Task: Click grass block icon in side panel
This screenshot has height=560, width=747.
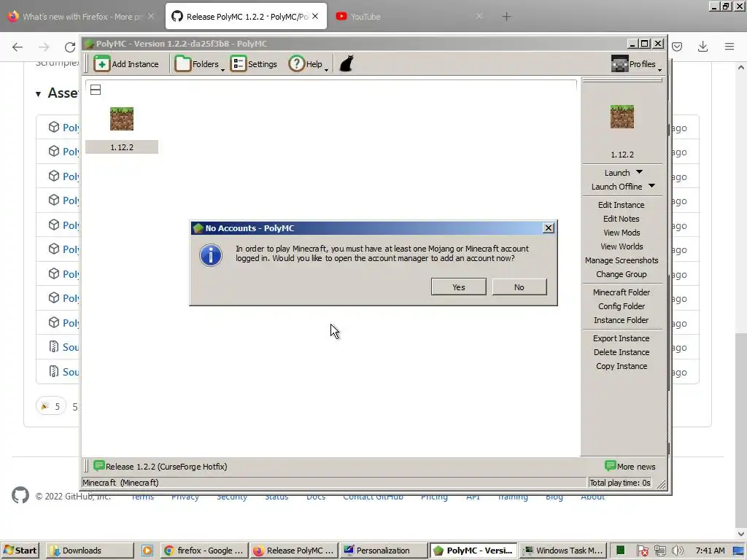Action: click(x=622, y=117)
